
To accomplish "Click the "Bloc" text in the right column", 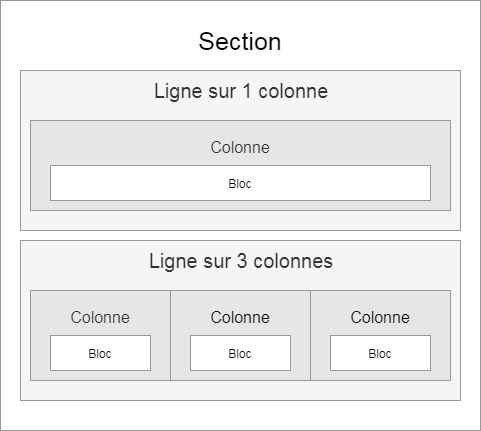I will pyautogui.click(x=380, y=354).
